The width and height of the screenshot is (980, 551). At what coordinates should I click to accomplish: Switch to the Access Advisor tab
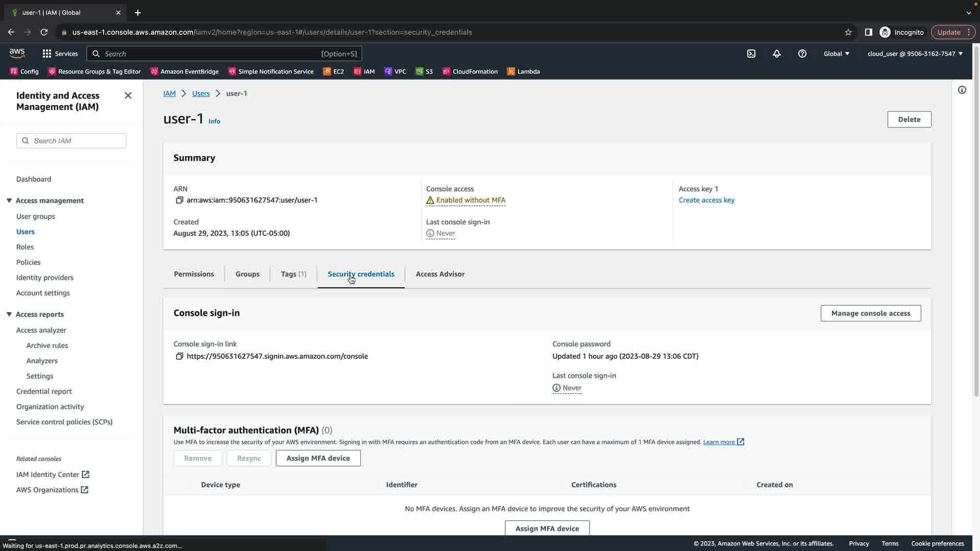tap(440, 274)
